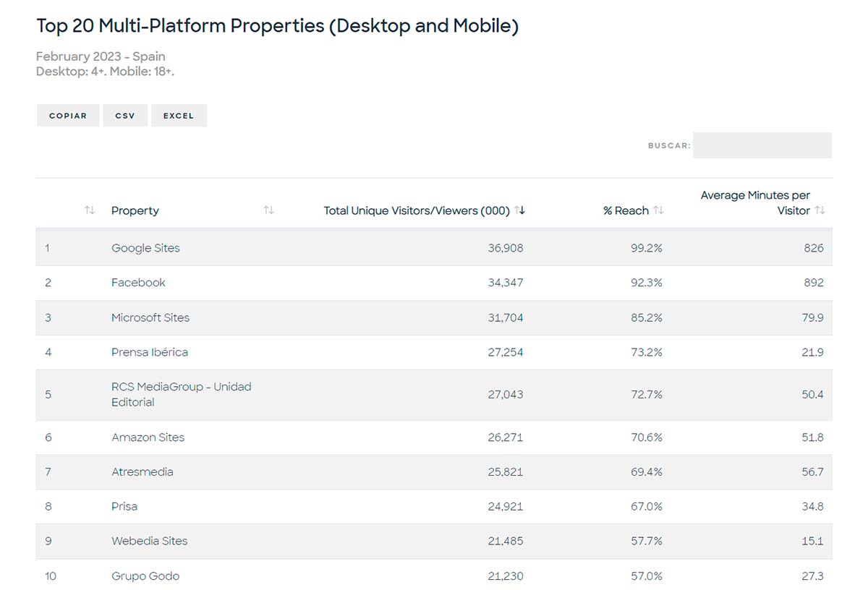This screenshot has width=868, height=590.
Task: Click the Grupo Godo row
Action: click(145, 576)
